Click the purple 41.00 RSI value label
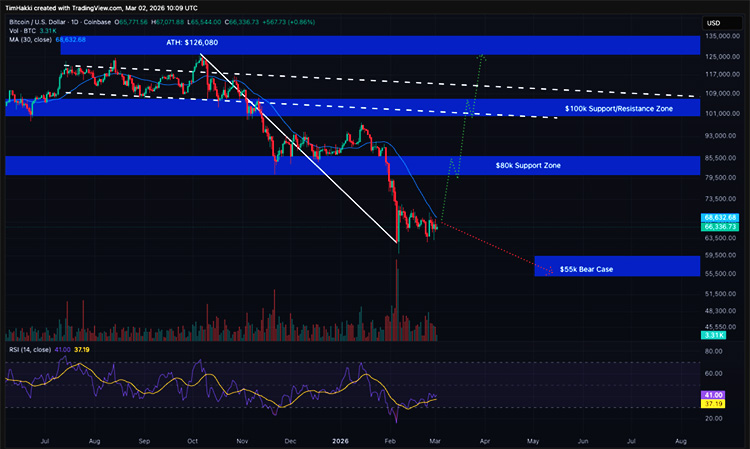The width and height of the screenshot is (750, 449). (x=714, y=395)
